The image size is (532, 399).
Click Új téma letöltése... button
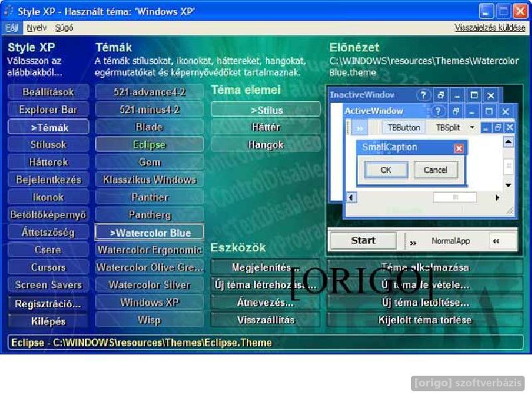(x=425, y=303)
